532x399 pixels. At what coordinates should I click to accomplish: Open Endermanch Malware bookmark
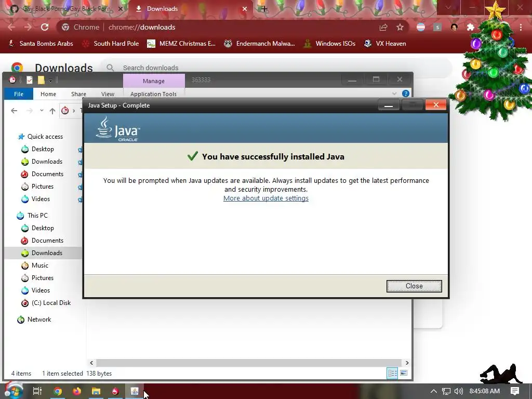[260, 44]
